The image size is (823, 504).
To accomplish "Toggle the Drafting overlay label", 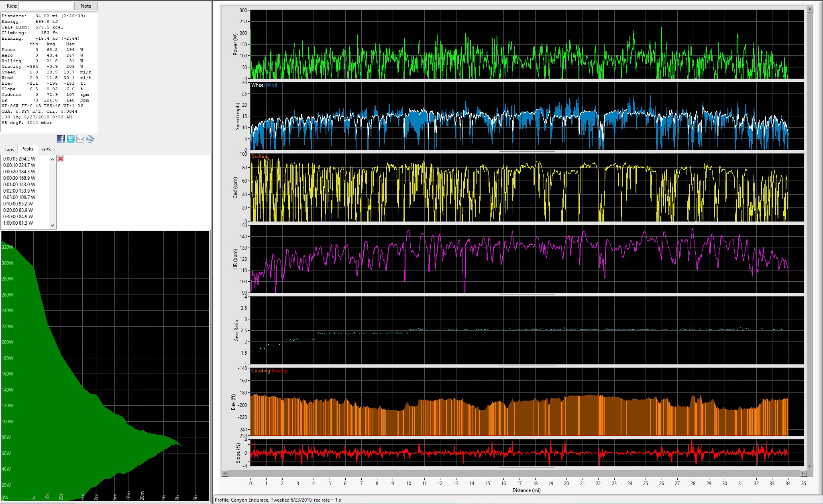I will [260, 156].
